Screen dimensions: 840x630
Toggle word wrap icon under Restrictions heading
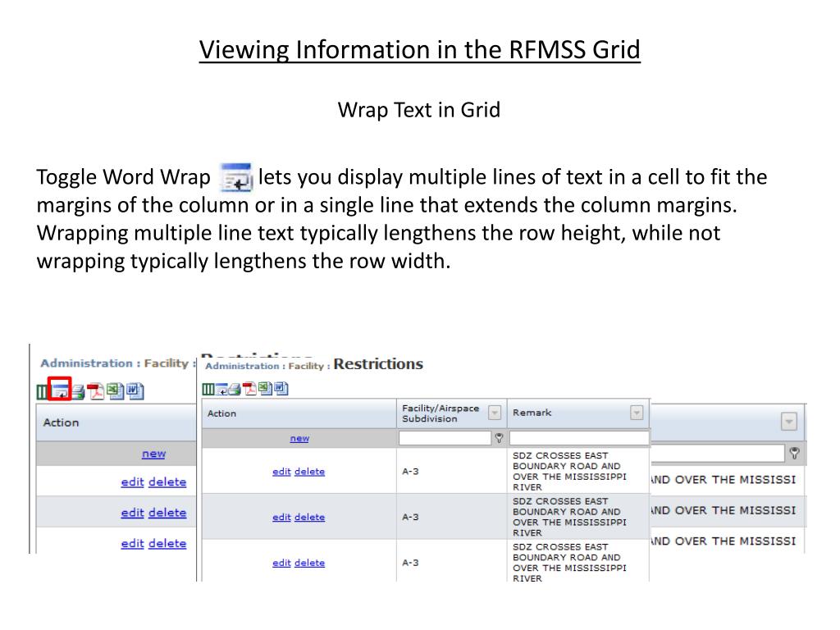tap(221, 389)
